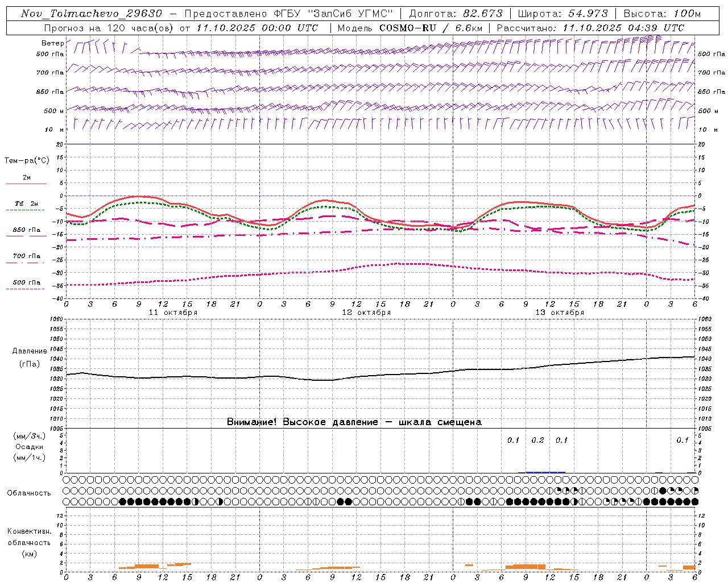Image resolution: width=728 pixels, height=582 pixels.
Task: Click the Давление pressure panel label
Action: click(x=30, y=351)
